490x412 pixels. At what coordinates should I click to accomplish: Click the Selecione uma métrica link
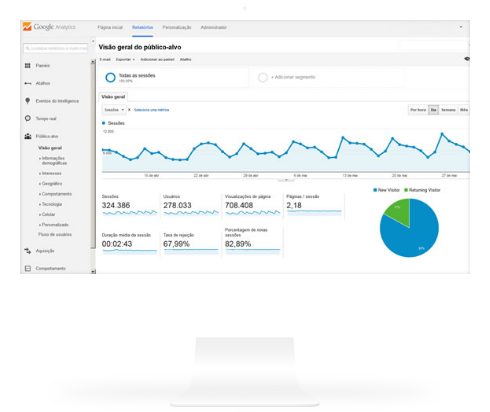(x=151, y=110)
